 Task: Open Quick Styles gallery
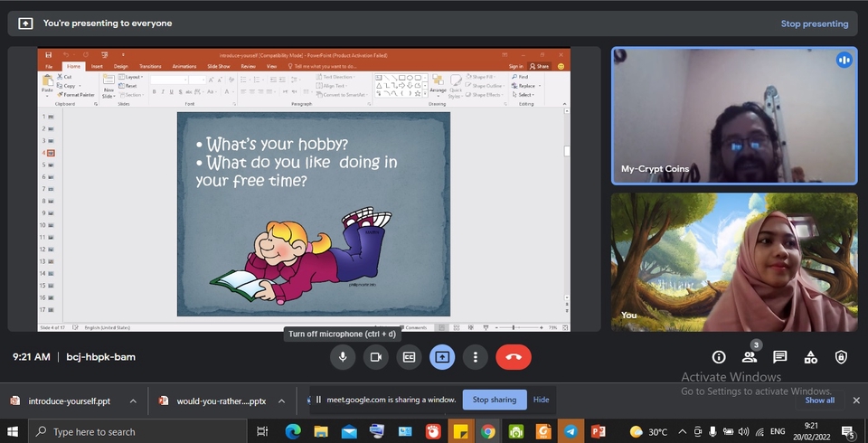(x=455, y=89)
